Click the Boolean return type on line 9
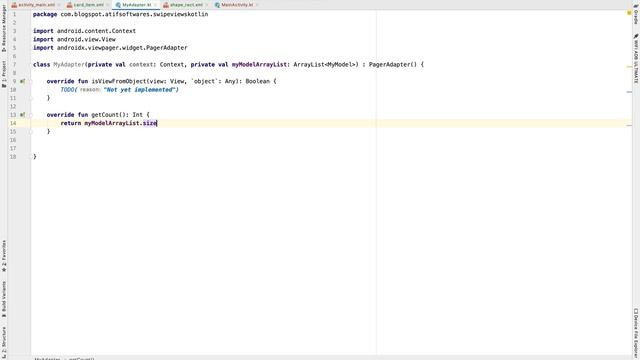Screen dimensions: 640x360 click(x=257, y=81)
